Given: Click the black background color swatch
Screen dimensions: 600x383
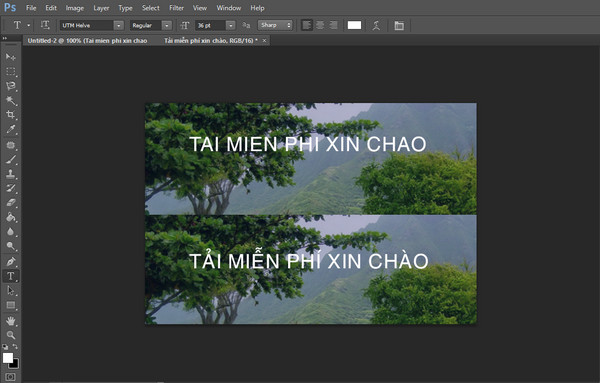Looking at the screenshot, I should pos(15,365).
